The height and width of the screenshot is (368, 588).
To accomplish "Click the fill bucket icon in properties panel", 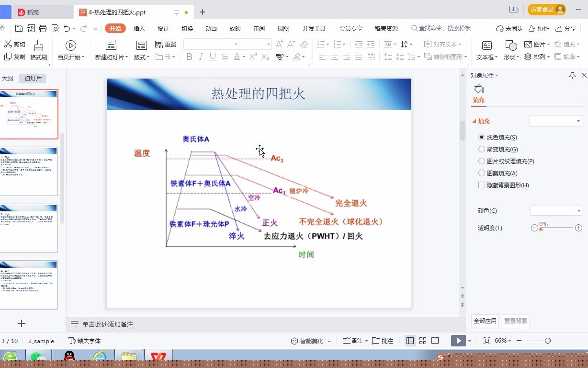I will pyautogui.click(x=479, y=89).
